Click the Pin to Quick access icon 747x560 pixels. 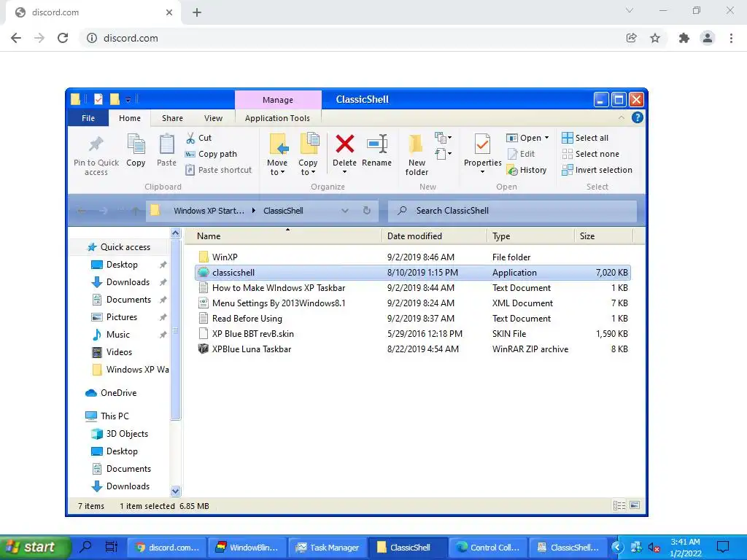[96, 144]
